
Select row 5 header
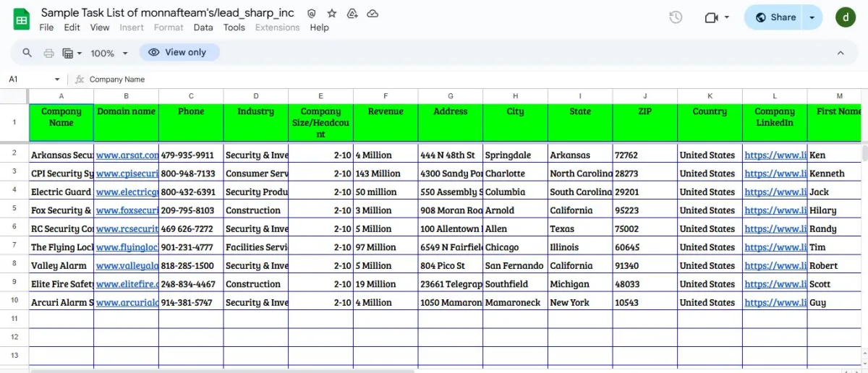[14, 210]
